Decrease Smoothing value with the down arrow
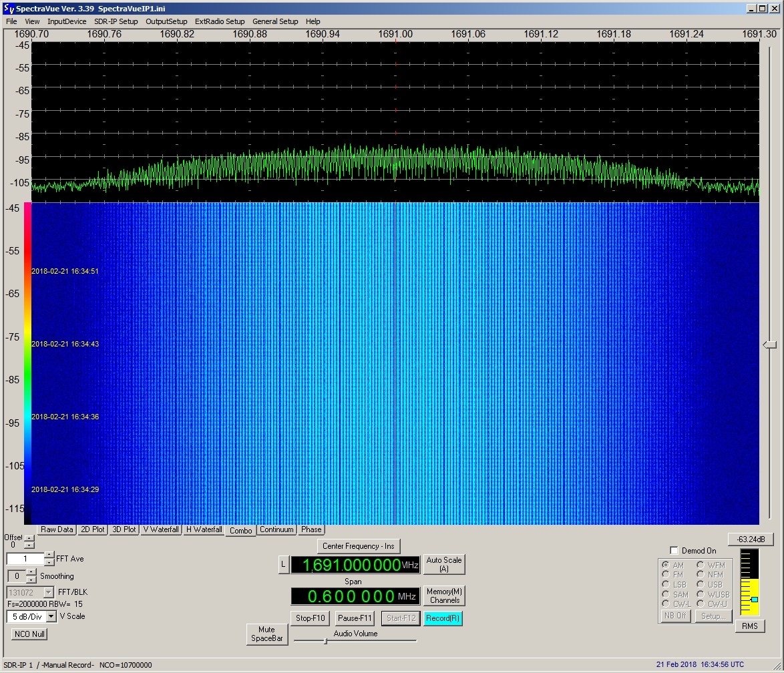This screenshot has width=784, height=673. [31, 580]
